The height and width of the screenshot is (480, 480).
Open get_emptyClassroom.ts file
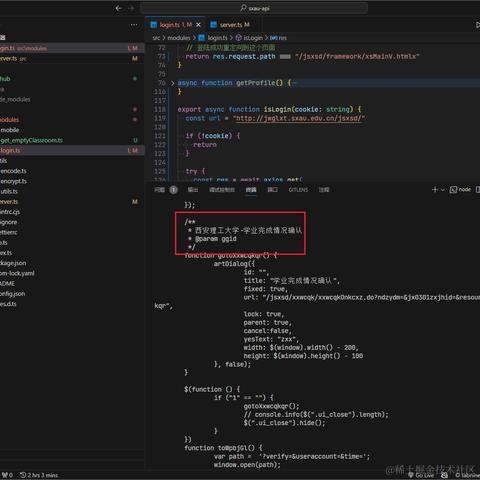click(72, 140)
